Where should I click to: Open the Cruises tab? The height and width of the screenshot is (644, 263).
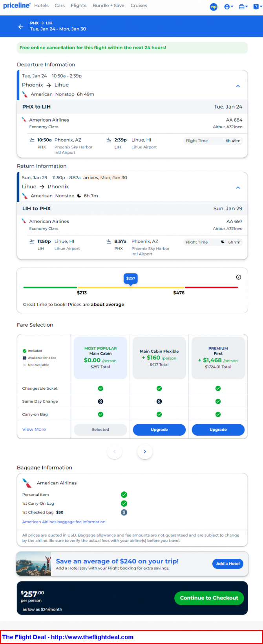139,6
